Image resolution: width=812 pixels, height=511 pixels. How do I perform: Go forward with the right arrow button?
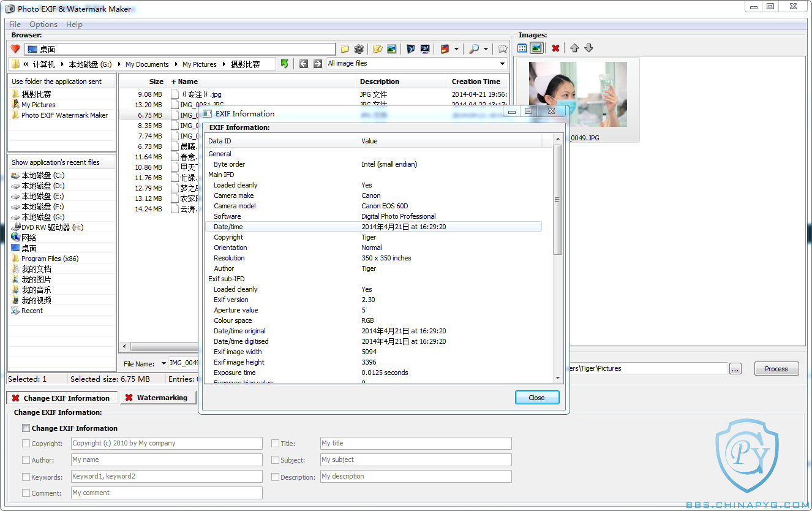tap(318, 64)
